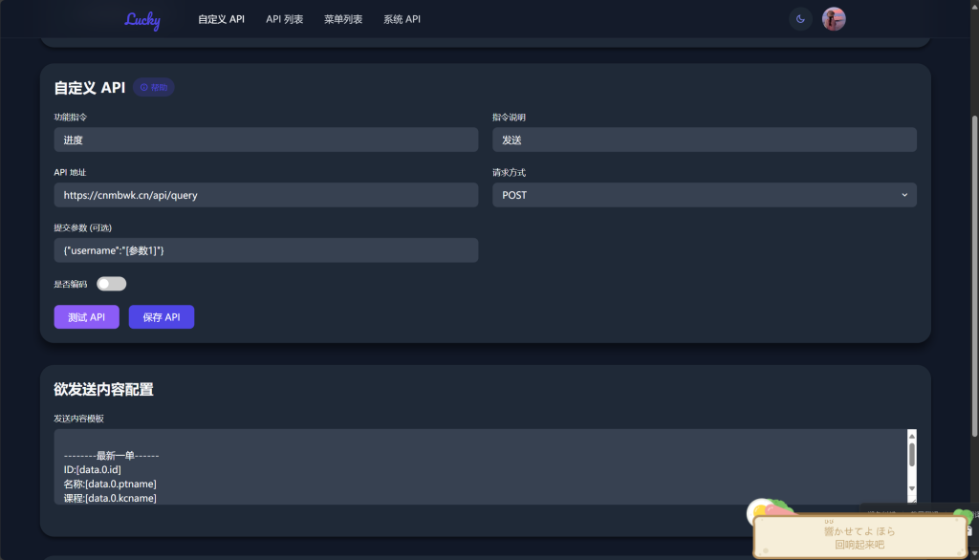Go to 菜单列表 in navigation
979x560 pixels.
343,19
